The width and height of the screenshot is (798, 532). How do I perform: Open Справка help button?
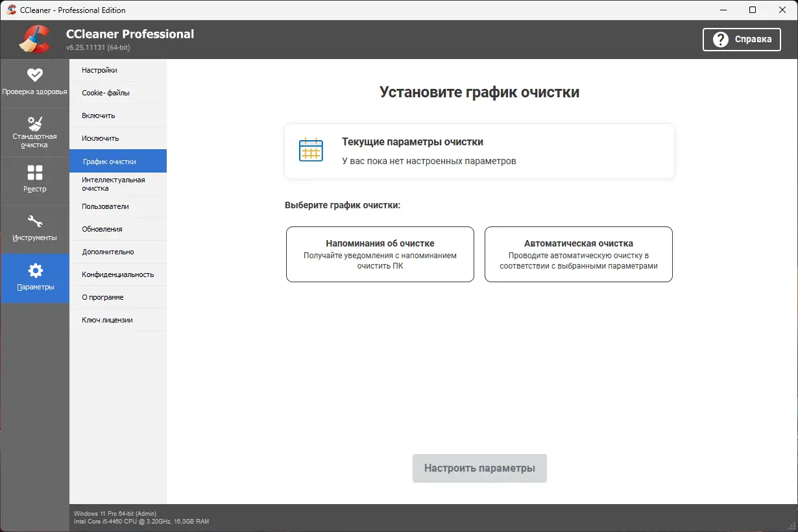pyautogui.click(x=742, y=40)
